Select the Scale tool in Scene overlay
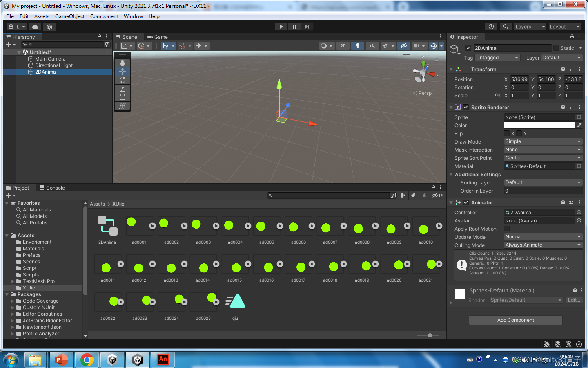This screenshot has width=588, height=368. [122, 89]
